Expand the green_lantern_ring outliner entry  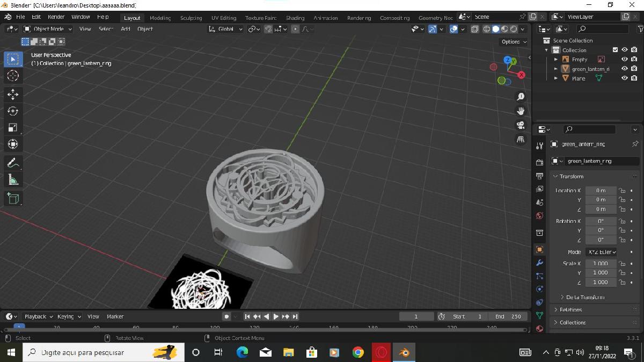point(555,69)
